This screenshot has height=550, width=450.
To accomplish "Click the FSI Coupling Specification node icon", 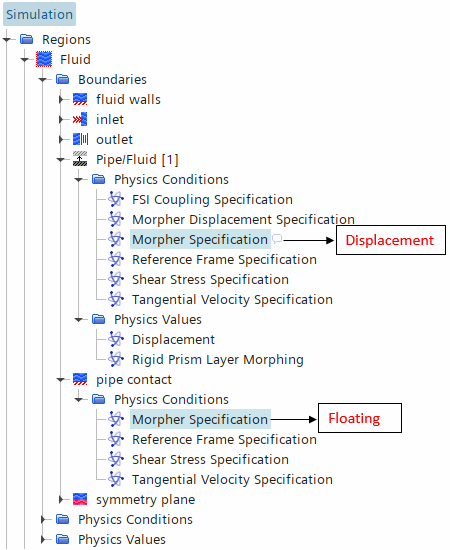I will 116,200.
